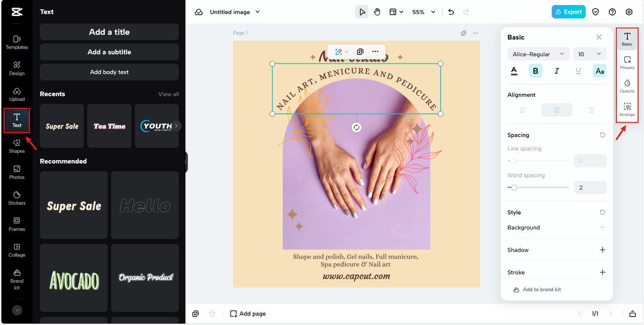Open the AI text edit dropdown in floating toolbar
Image resolution: width=644 pixels, height=325 pixels.
342,52
